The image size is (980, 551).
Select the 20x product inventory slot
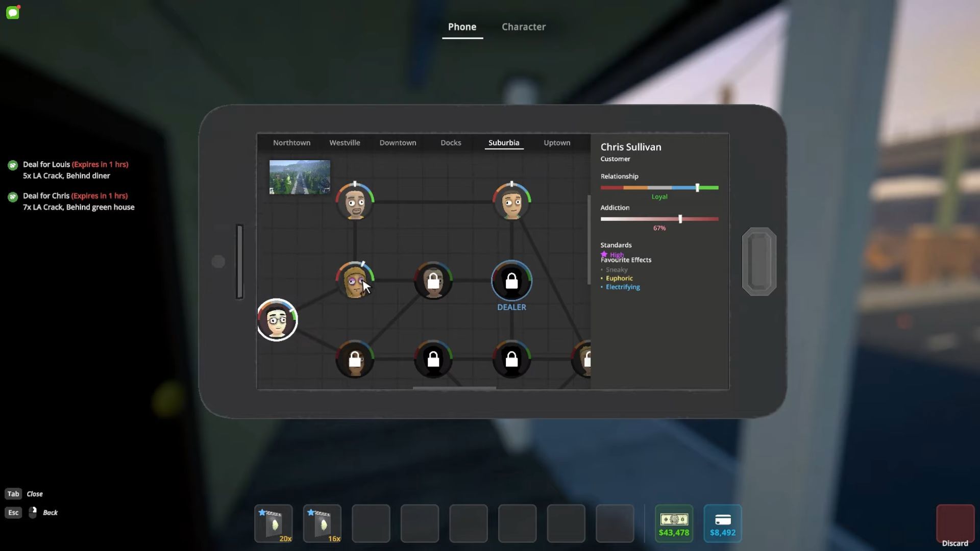tap(274, 523)
